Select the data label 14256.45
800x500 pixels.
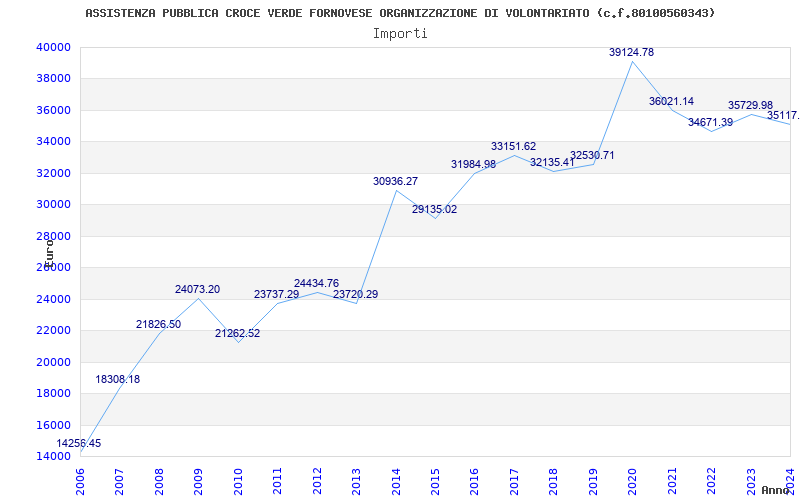pos(79,443)
